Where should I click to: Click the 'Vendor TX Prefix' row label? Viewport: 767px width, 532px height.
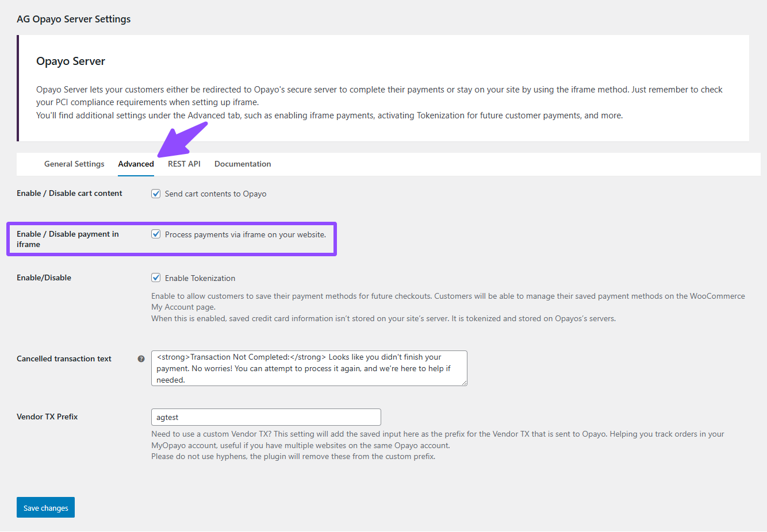click(47, 417)
